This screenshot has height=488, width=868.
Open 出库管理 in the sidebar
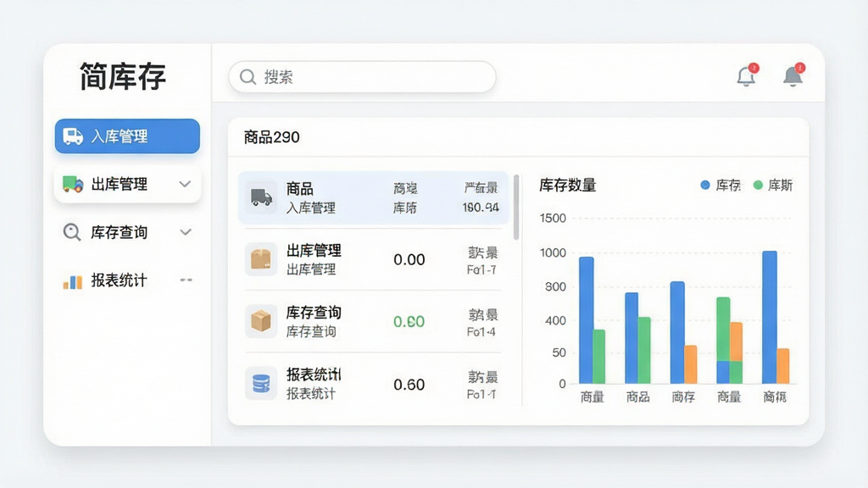point(127,184)
